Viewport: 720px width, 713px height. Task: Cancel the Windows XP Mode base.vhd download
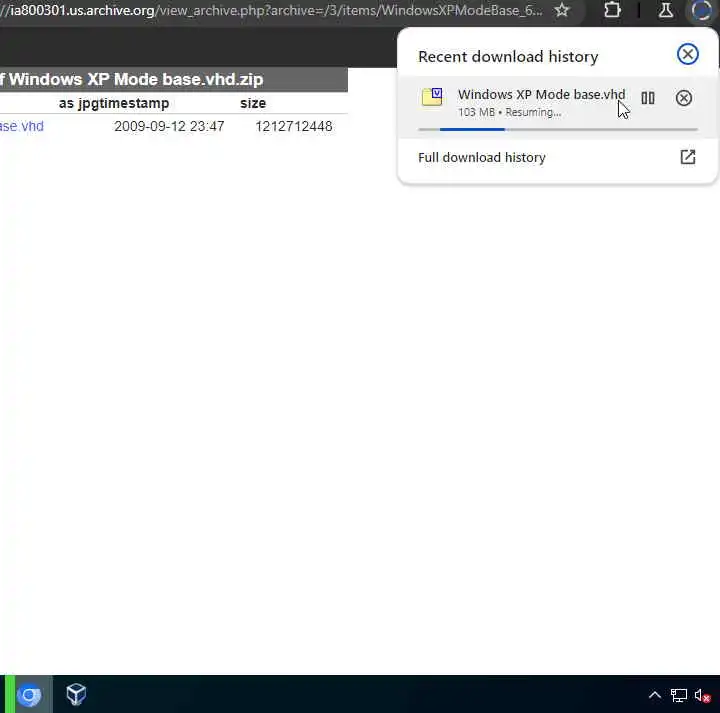(x=683, y=98)
